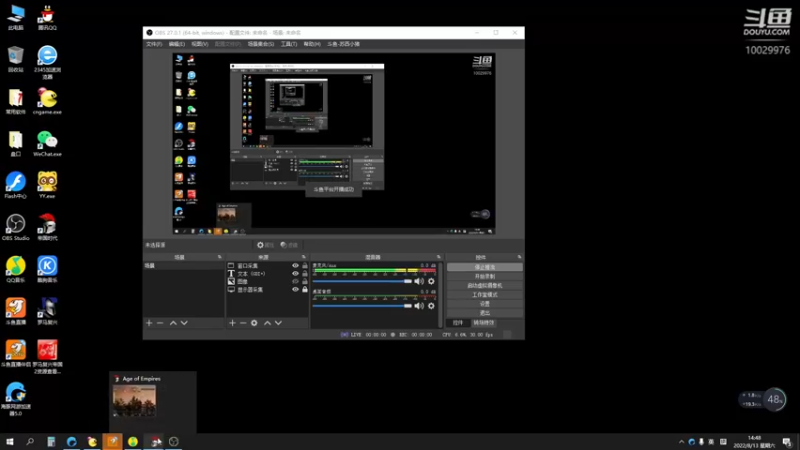The image size is (800, 450).
Task: Open Tencent QQ penguin desktop icon
Action: 47,17
